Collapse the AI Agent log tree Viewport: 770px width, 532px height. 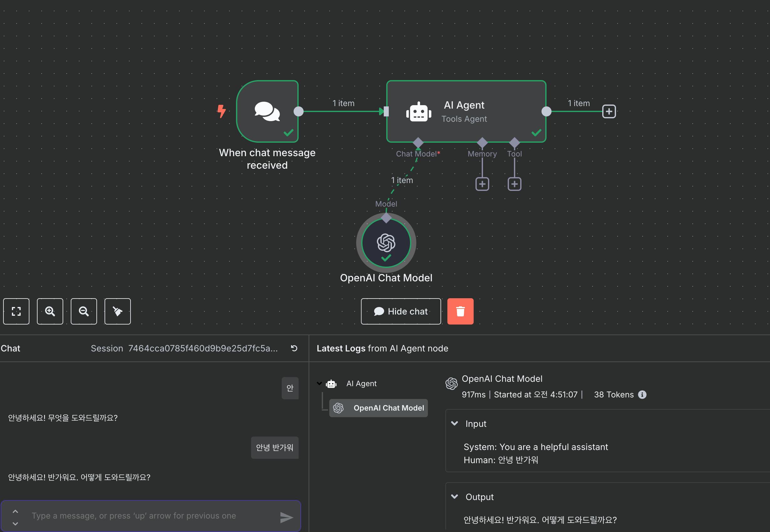click(x=319, y=384)
